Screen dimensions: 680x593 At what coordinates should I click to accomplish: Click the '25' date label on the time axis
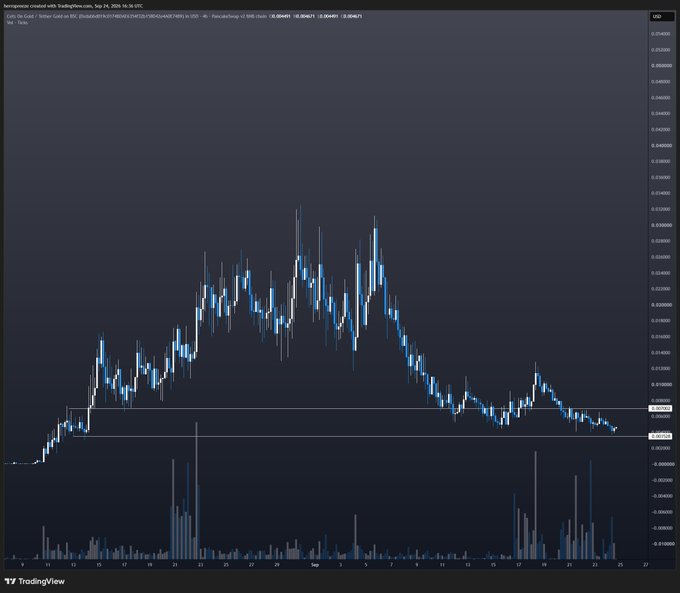pos(620,565)
